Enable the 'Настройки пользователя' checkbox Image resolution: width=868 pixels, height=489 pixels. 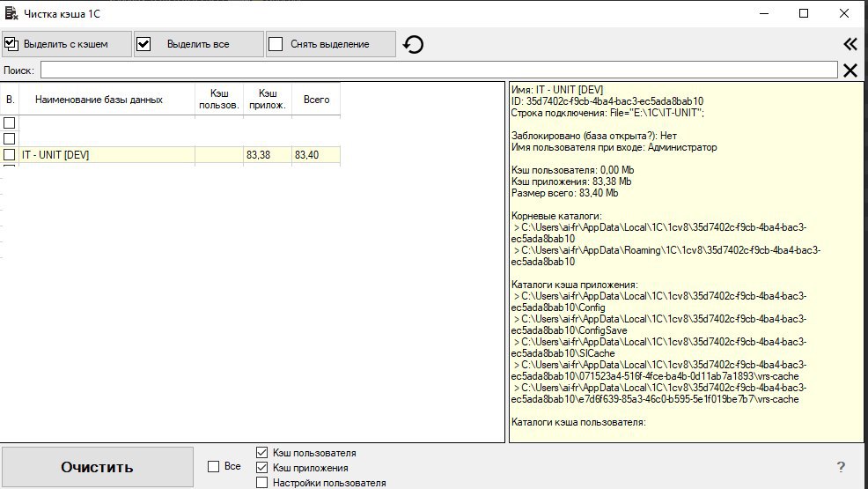tap(261, 482)
